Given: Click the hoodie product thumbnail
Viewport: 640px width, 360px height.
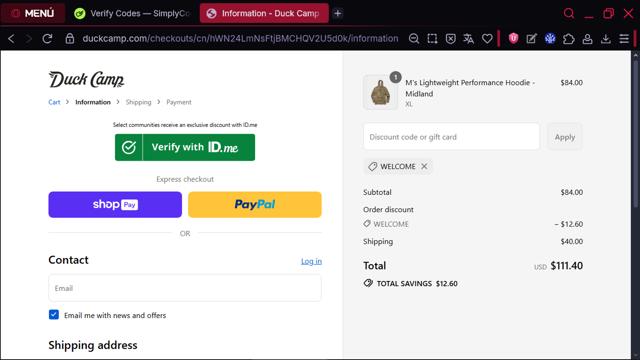Looking at the screenshot, I should (x=380, y=92).
